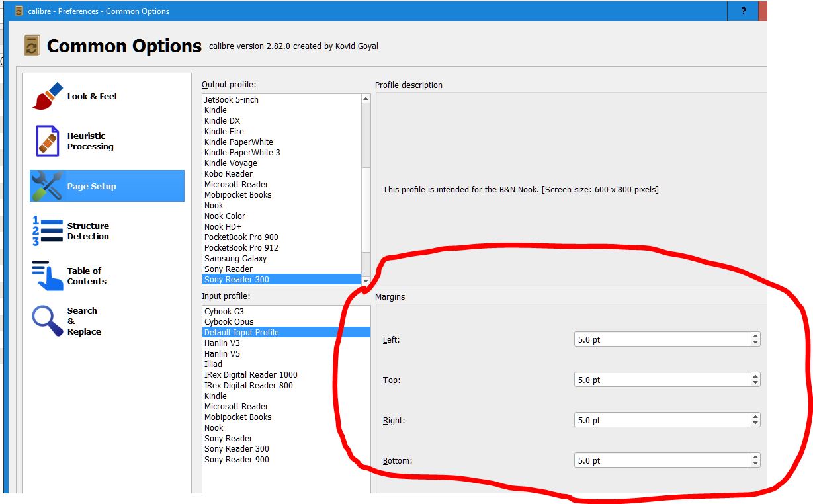This screenshot has width=813, height=504.
Task: Select PocketBook Pro 912 output profile
Action: pyautogui.click(x=281, y=247)
